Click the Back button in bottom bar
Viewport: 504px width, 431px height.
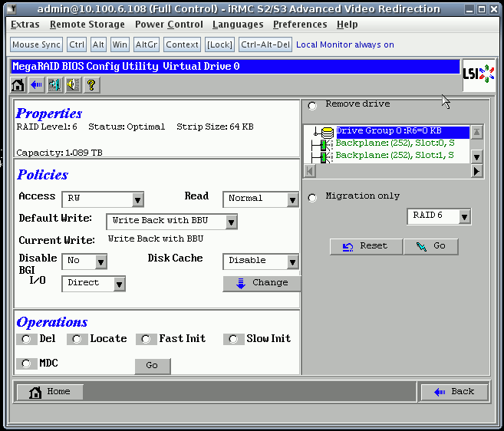[454, 392]
